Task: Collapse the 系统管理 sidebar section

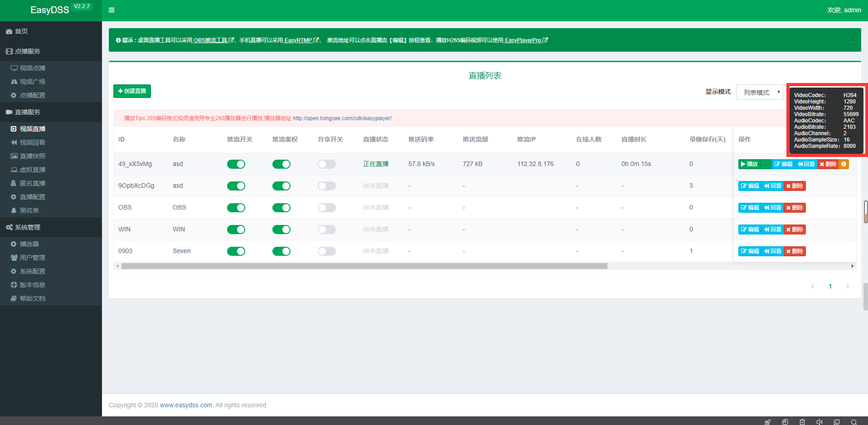Action: (x=51, y=227)
